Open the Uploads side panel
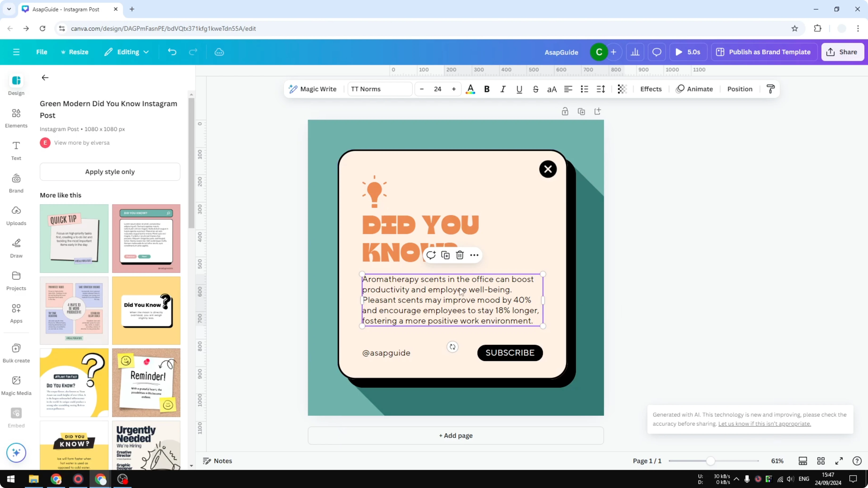 (x=16, y=216)
